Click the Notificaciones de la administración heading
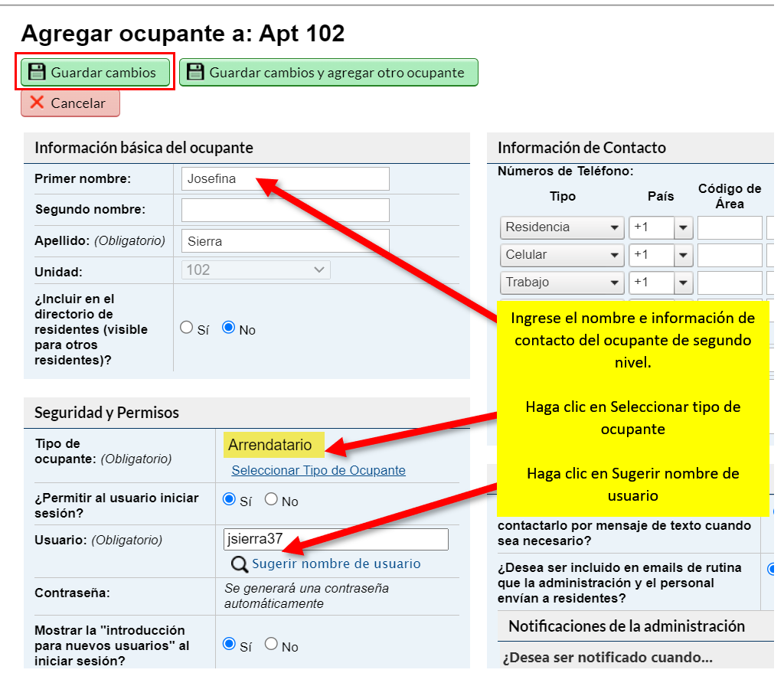 click(x=626, y=626)
